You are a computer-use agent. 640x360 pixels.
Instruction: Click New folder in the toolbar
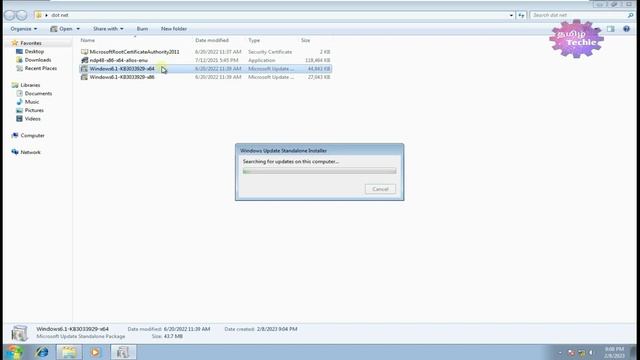pos(174,29)
